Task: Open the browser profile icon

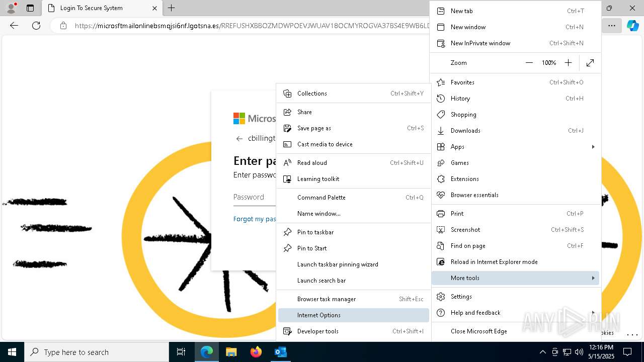Action: coord(11,8)
